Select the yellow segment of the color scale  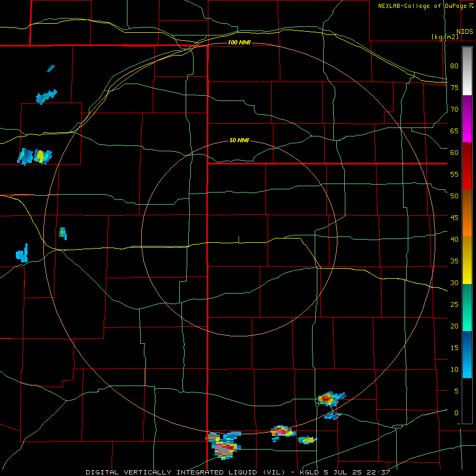pos(467,260)
